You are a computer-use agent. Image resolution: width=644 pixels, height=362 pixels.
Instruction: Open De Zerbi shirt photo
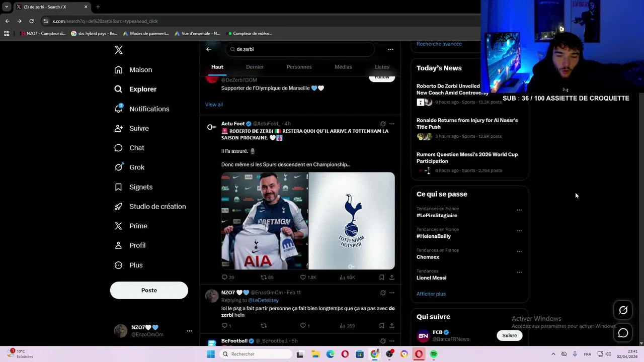[x=265, y=221]
